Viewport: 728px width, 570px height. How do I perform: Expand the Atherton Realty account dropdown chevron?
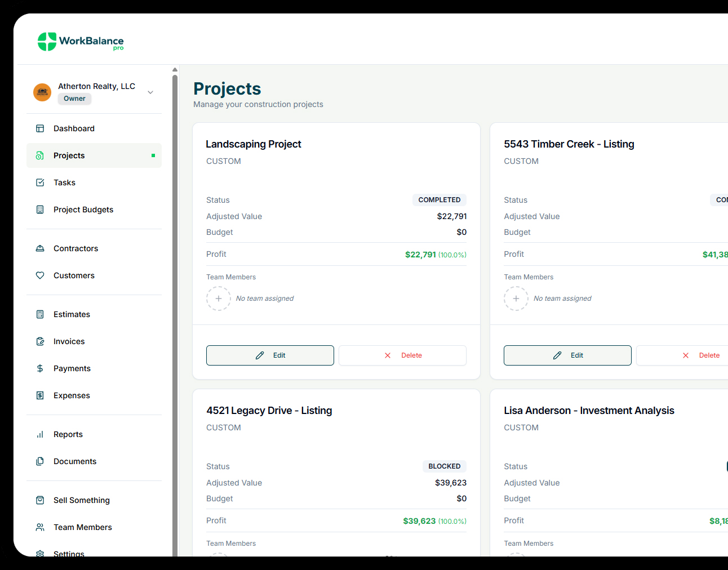pyautogui.click(x=150, y=92)
